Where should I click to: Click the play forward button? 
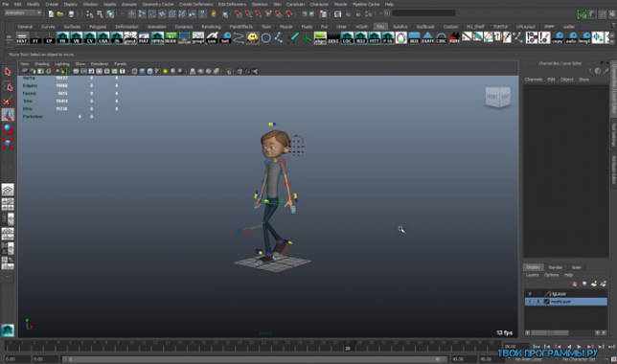pos(579,347)
